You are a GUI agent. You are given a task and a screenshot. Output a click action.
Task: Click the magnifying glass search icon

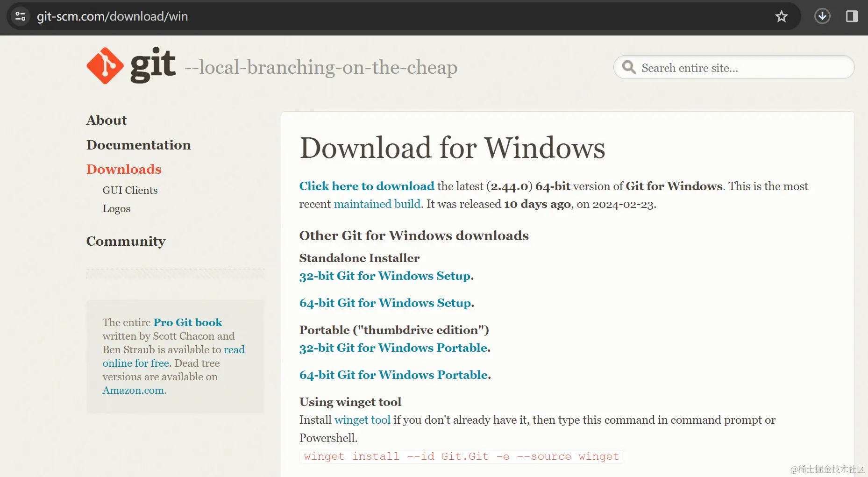629,67
